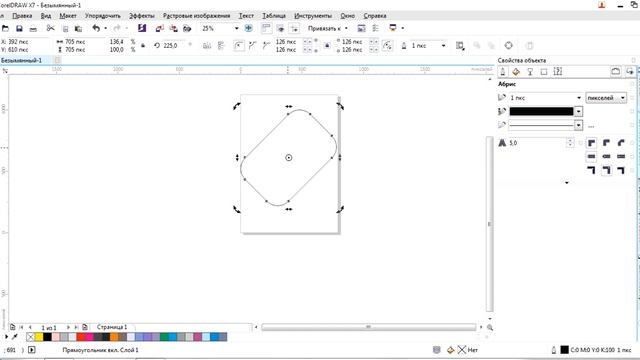This screenshot has height=360, width=640.
Task: Click the purple search content icon
Action: pos(142,28)
